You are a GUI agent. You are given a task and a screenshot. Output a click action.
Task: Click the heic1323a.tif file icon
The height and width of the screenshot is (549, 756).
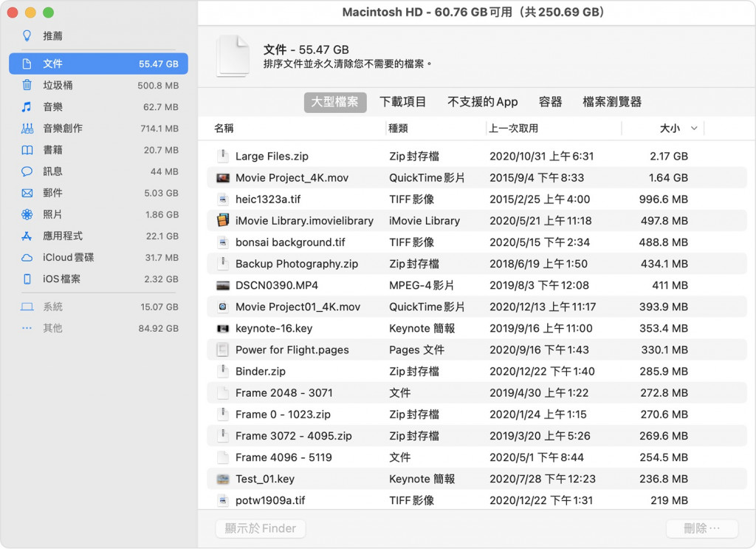(222, 200)
